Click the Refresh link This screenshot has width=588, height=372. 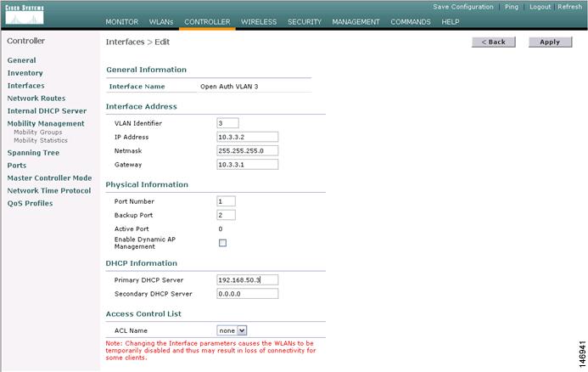569,7
